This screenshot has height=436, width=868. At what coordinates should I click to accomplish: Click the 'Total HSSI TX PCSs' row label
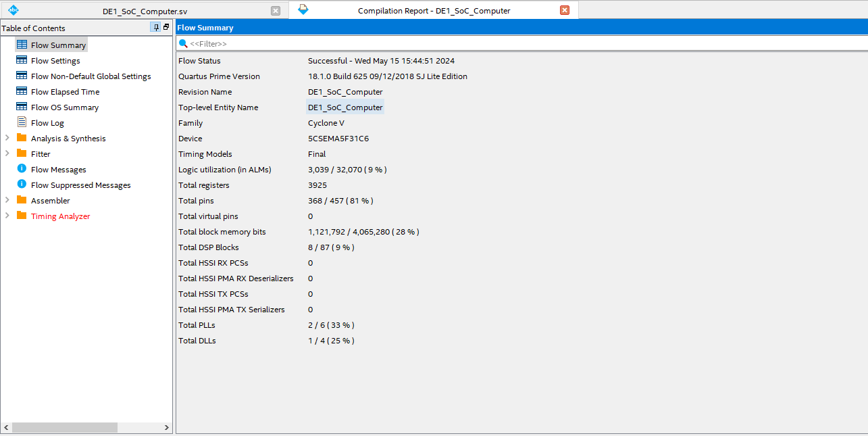coord(213,294)
